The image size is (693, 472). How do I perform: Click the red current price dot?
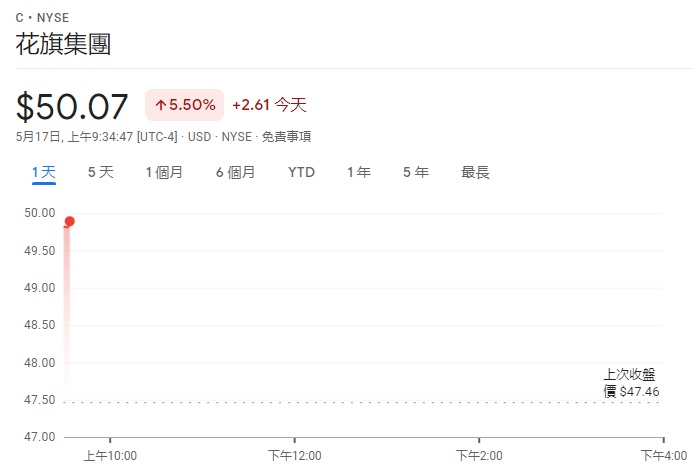point(69,221)
